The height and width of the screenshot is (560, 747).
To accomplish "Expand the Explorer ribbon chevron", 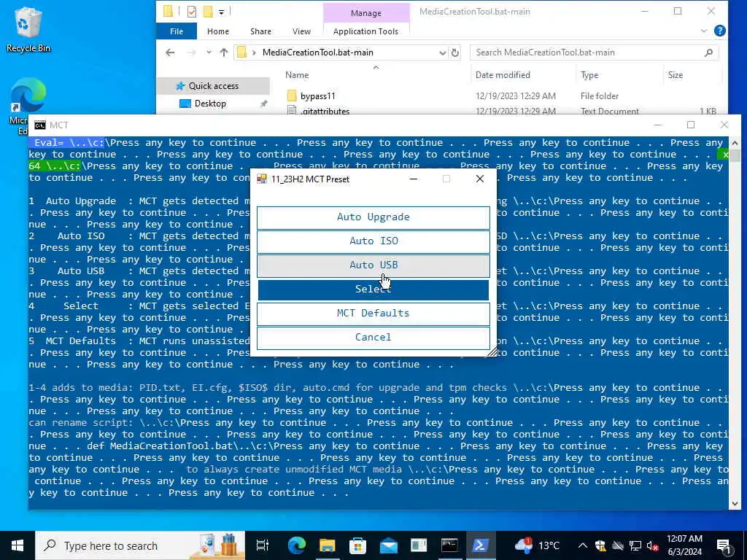I will pyautogui.click(x=704, y=31).
